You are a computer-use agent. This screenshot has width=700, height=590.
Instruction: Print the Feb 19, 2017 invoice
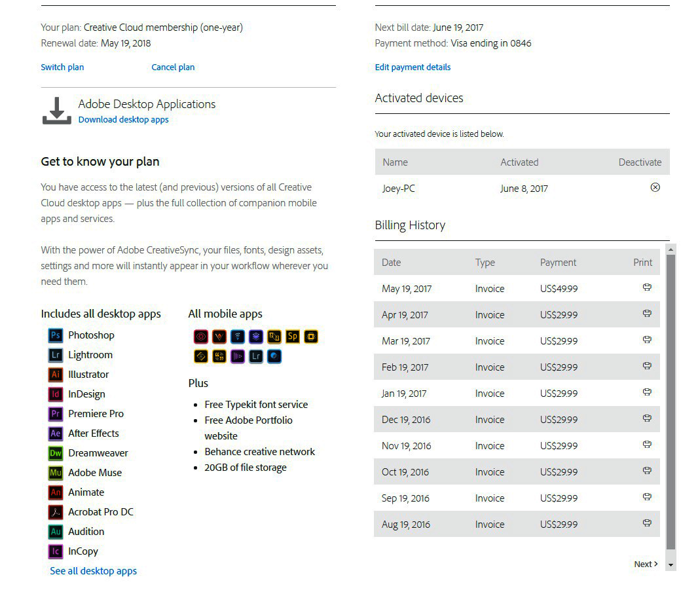point(647,366)
